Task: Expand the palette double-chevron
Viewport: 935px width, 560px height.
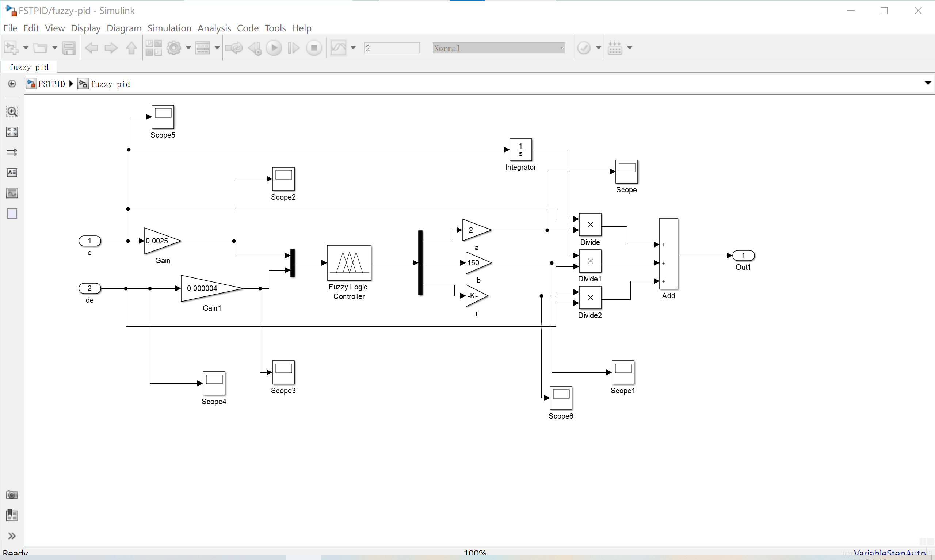Action: click(x=12, y=536)
